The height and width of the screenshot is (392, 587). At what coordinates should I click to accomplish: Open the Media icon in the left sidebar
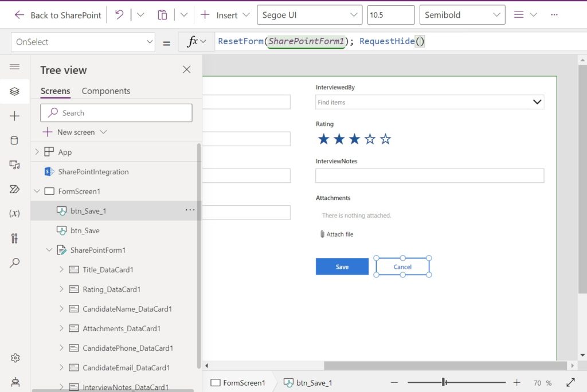pos(14,164)
